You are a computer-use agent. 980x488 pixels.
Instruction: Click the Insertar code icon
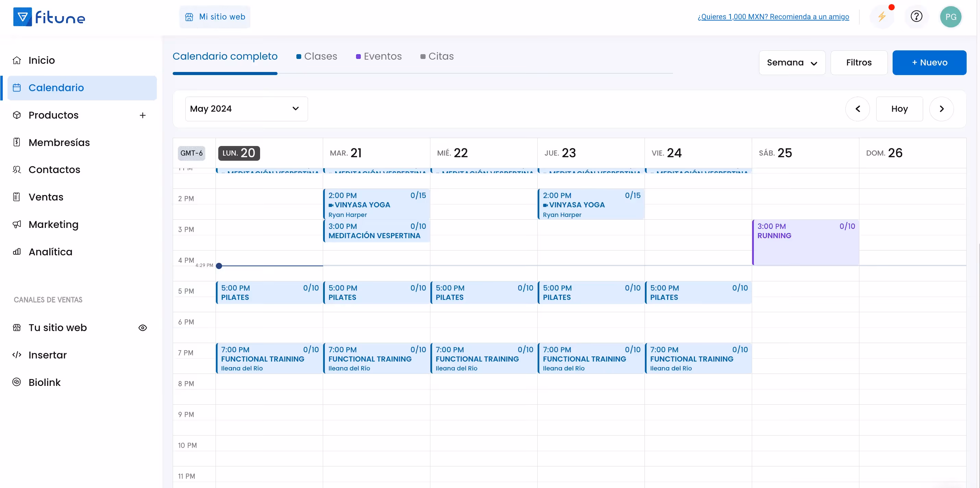tap(17, 355)
